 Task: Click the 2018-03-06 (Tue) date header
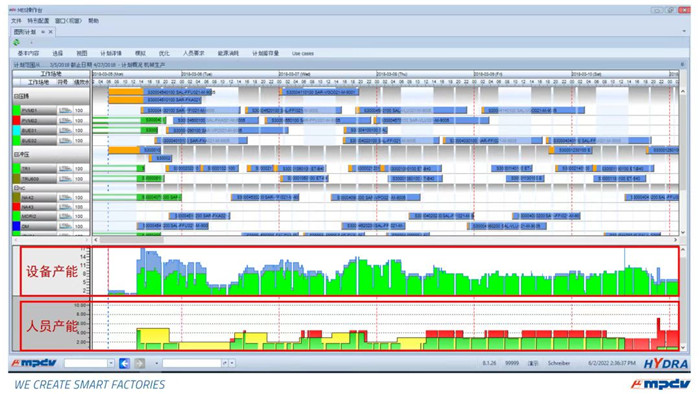click(197, 74)
